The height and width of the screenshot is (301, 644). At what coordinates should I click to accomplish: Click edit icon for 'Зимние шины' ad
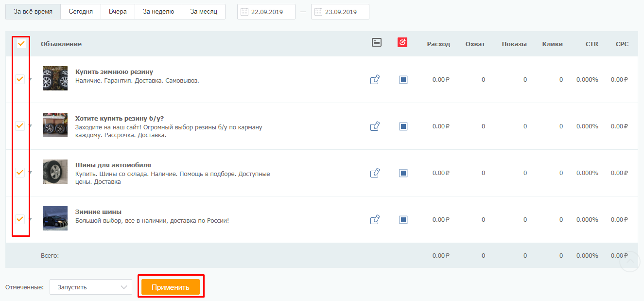[375, 220]
